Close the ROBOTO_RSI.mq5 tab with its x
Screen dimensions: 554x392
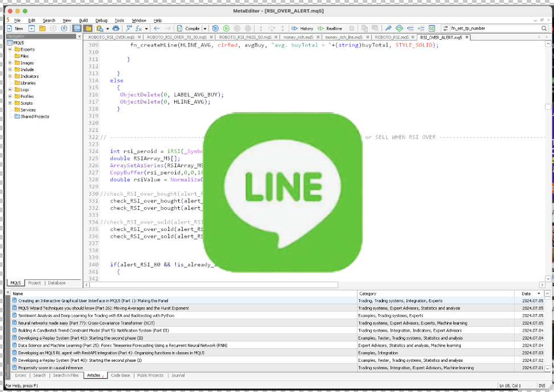[x=413, y=37]
